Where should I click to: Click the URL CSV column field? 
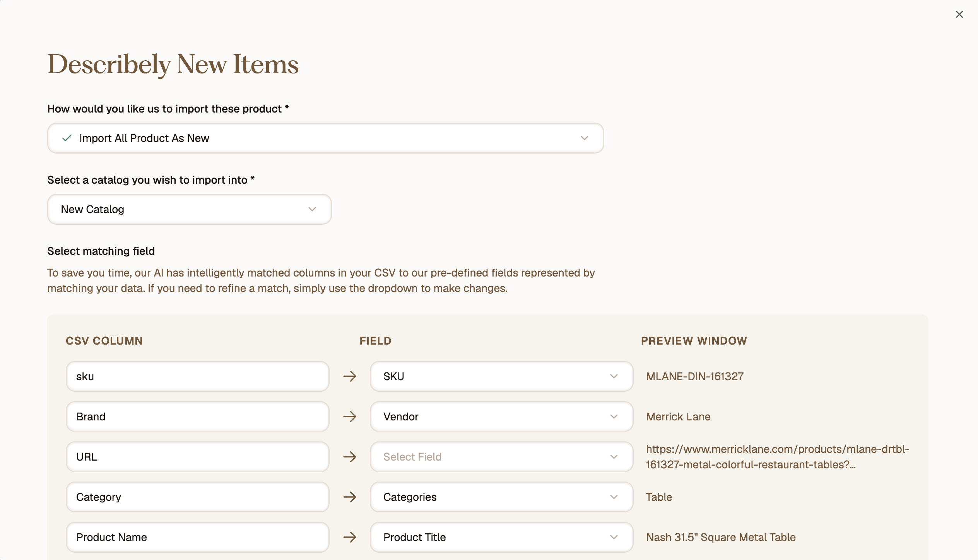coord(197,457)
